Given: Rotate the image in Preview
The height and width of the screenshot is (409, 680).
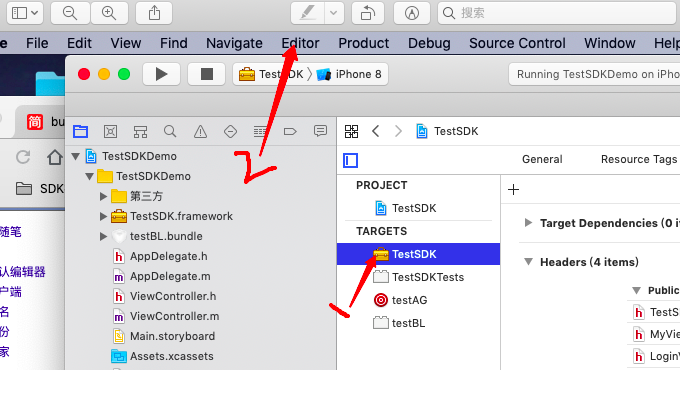Looking at the screenshot, I should tap(367, 13).
